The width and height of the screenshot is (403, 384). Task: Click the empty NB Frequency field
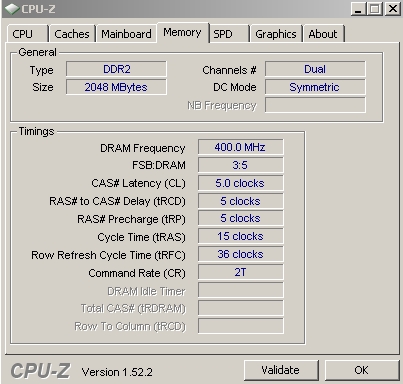(x=315, y=105)
